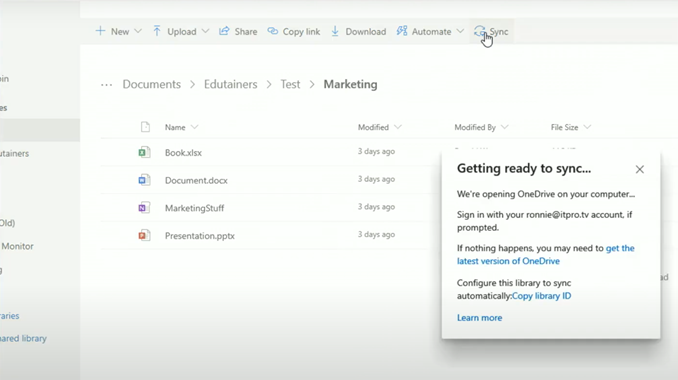The width and height of the screenshot is (678, 380).
Task: Click the Download arrow icon
Action: pos(335,31)
